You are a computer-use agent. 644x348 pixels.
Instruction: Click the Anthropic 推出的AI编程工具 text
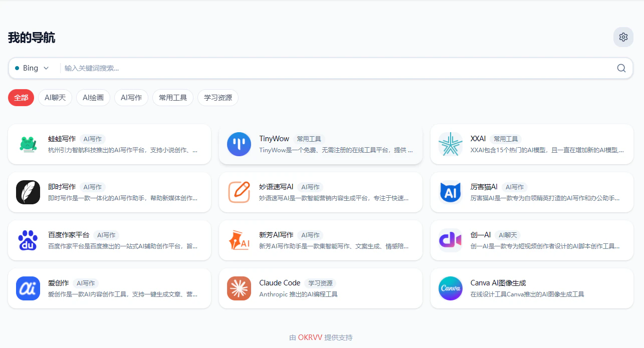[x=298, y=294]
